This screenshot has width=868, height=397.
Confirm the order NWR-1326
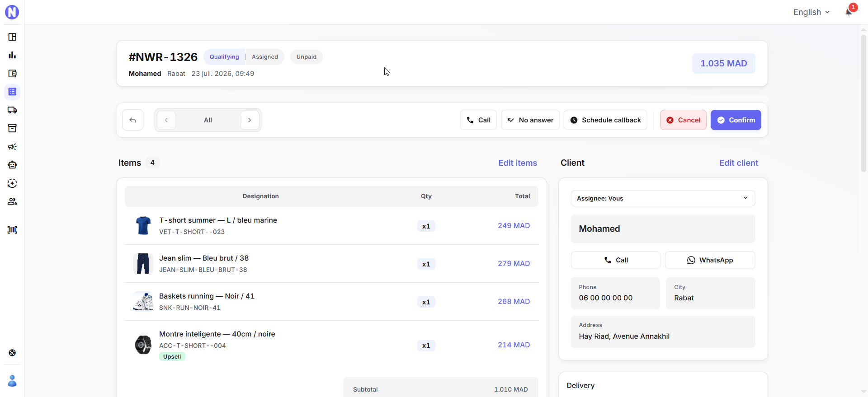pos(736,120)
